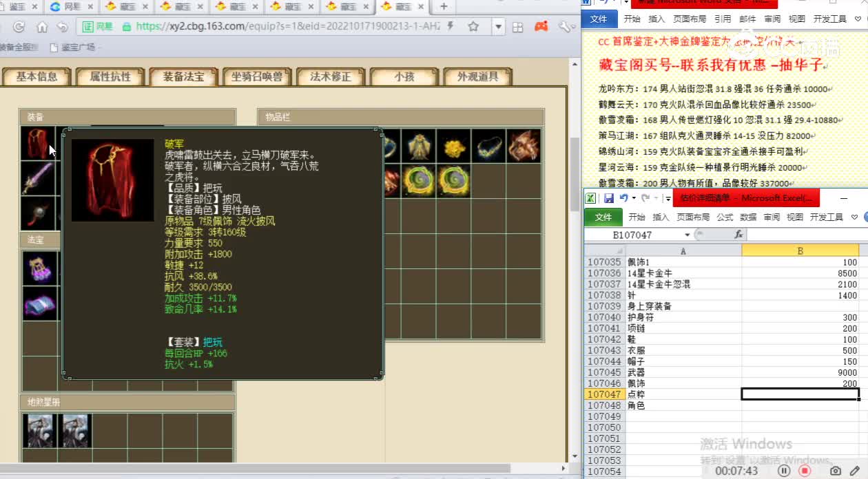Switch to the 坐骑召唤兽 tab
The image size is (868, 479).
257,76
